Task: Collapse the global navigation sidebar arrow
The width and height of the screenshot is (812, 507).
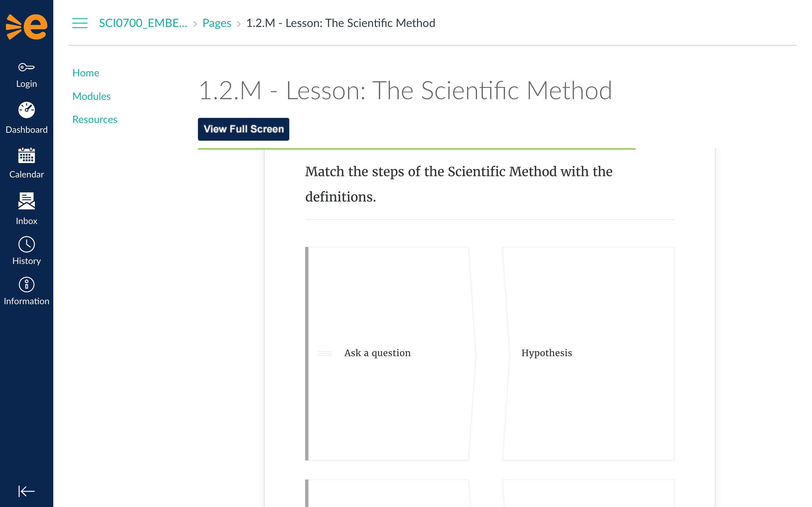Action: (x=27, y=491)
